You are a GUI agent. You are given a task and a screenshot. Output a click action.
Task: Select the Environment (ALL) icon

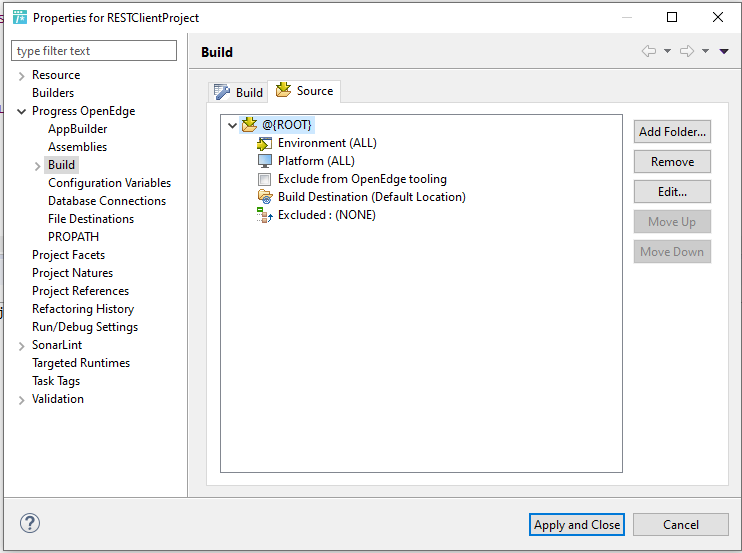point(265,143)
